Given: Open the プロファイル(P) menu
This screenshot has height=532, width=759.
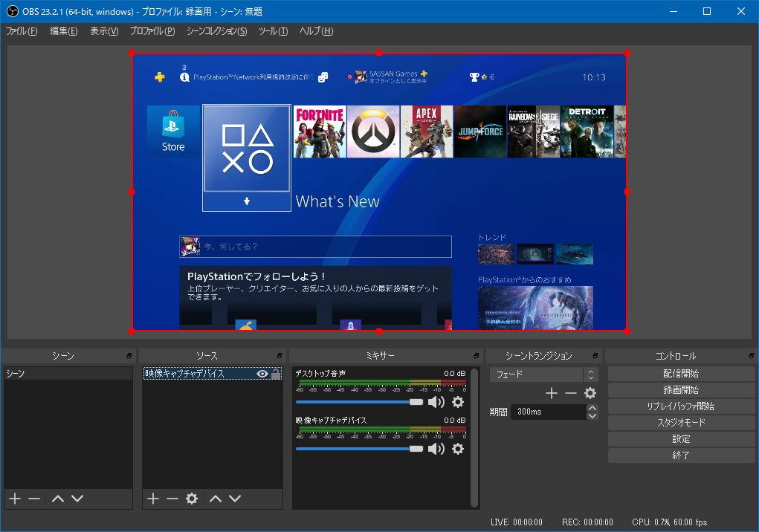Looking at the screenshot, I should pos(152,31).
